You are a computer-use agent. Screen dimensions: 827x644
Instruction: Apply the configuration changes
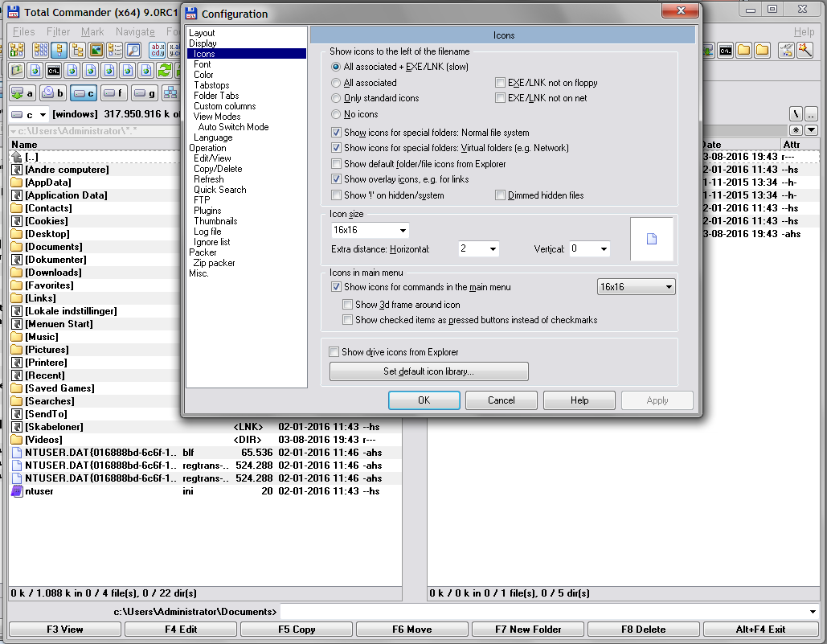[x=657, y=400]
